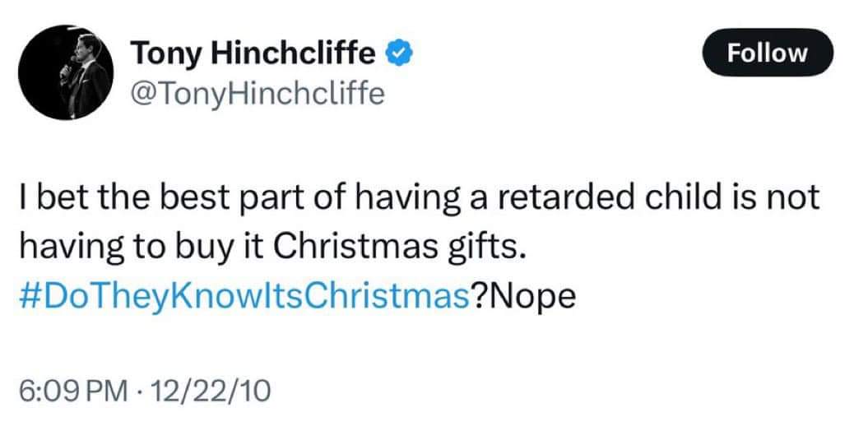Open Tony Hinchcliffe's circular profile picture
868x426 pixels.
(65, 72)
